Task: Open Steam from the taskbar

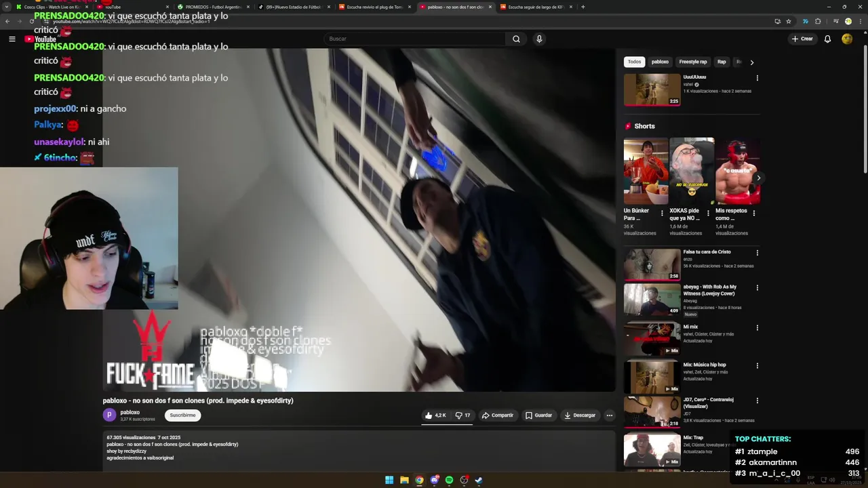Action: pos(479,480)
